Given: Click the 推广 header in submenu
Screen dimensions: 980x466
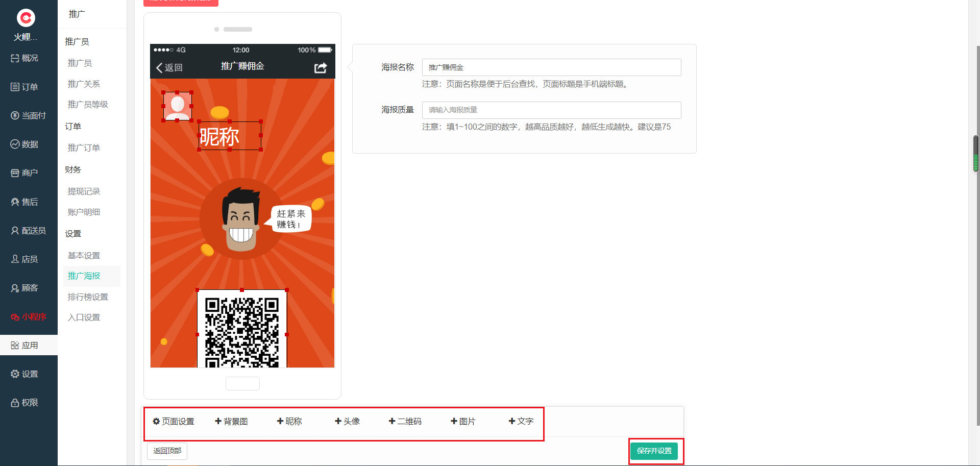Looking at the screenshot, I should click(77, 14).
